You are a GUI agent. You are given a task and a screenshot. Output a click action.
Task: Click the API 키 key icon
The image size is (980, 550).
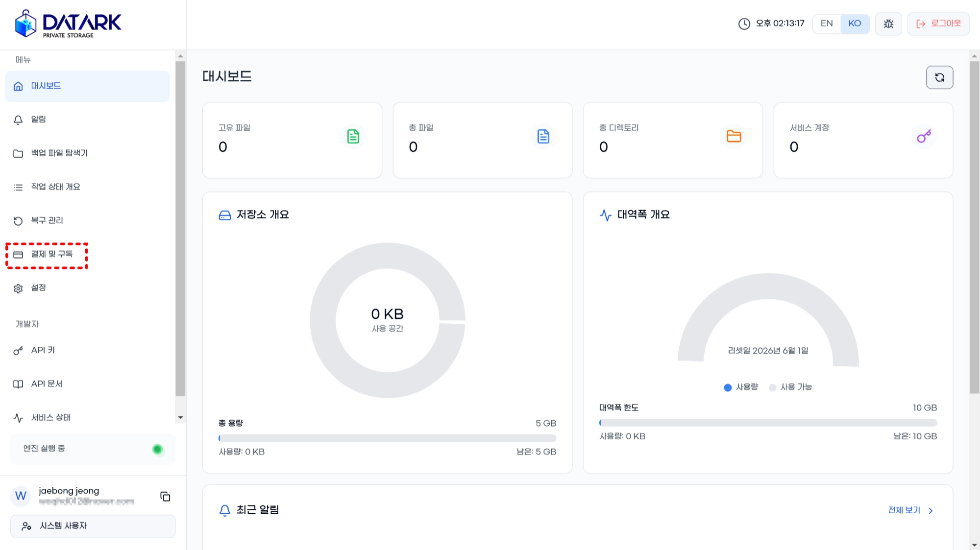18,351
